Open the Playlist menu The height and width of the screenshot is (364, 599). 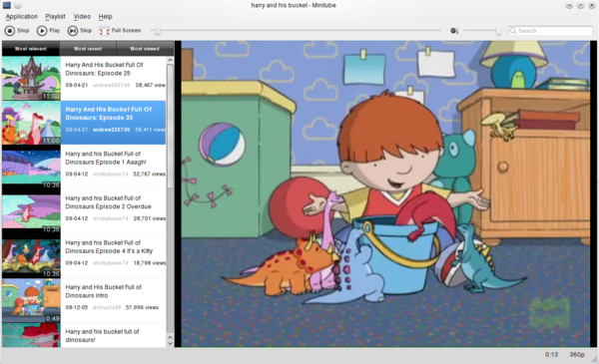[x=55, y=16]
